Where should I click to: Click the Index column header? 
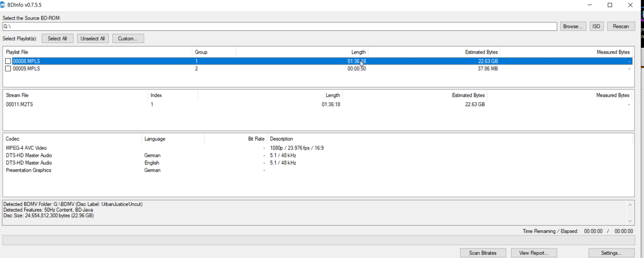coord(173,95)
